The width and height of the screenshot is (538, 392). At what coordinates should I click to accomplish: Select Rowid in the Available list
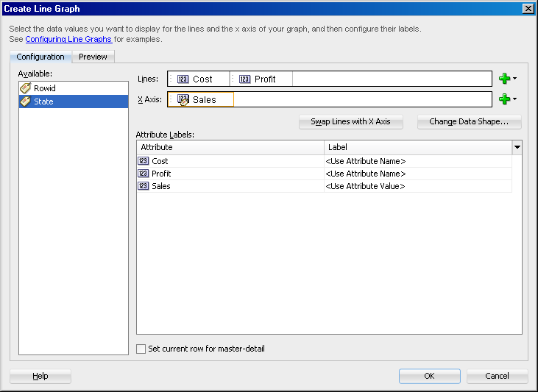(74, 88)
